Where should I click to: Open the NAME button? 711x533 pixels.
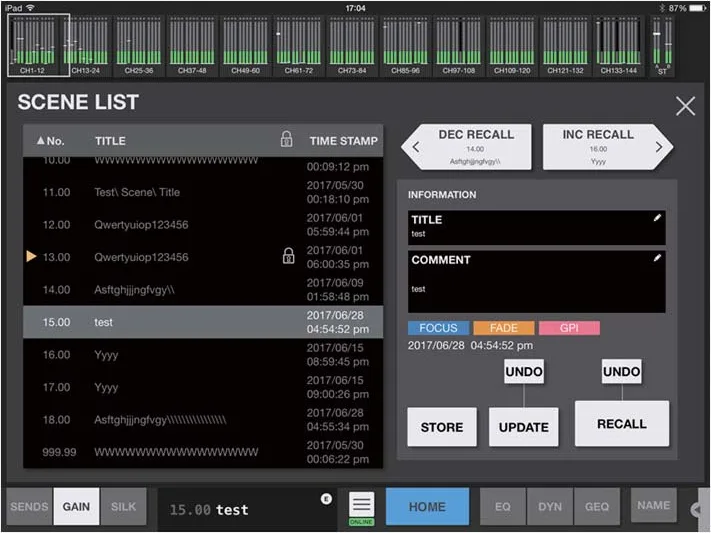pos(653,505)
